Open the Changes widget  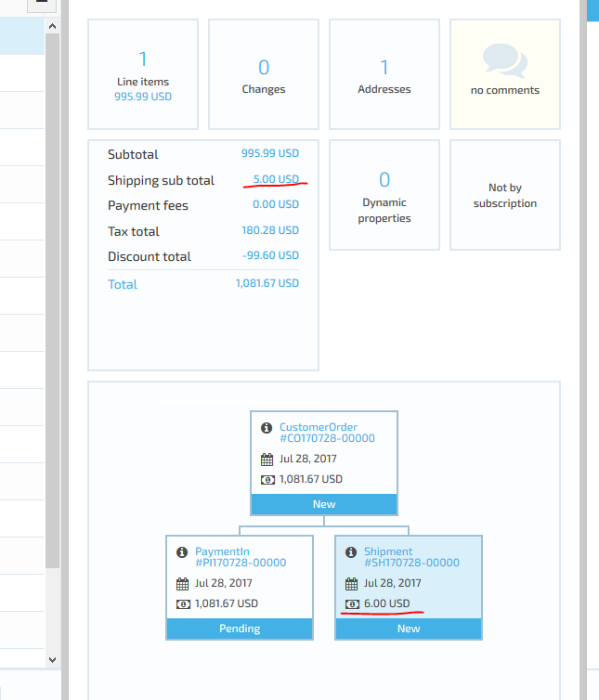pyautogui.click(x=264, y=74)
